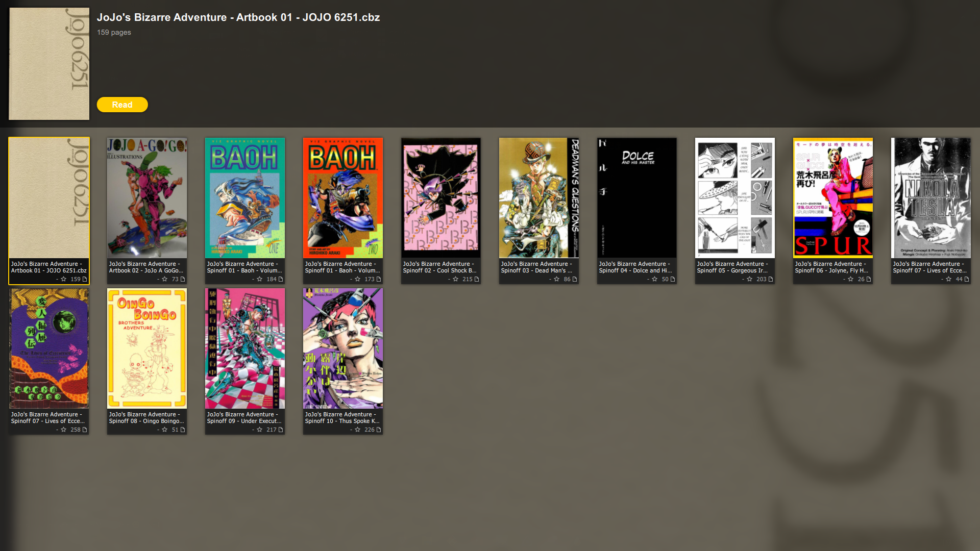Open the purple Lives of Eccentrics cover
Image resolution: width=980 pixels, height=551 pixels.
pos(49,348)
